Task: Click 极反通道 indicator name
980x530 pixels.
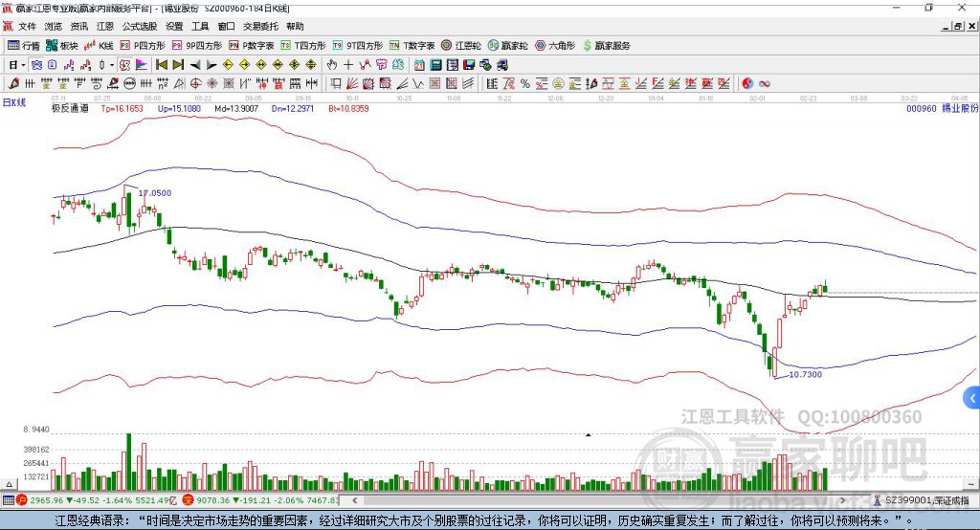Action: pos(70,109)
